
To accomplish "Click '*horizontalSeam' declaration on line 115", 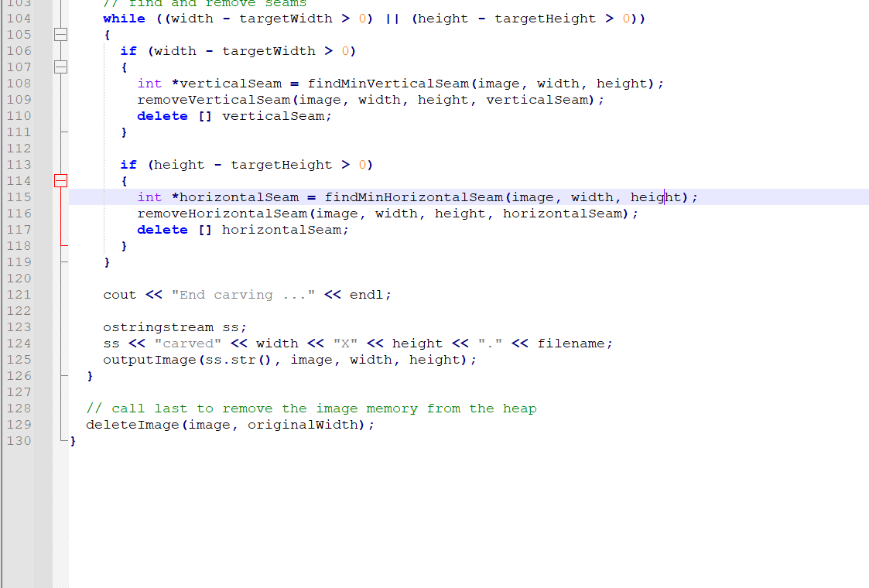I will coord(235,197).
